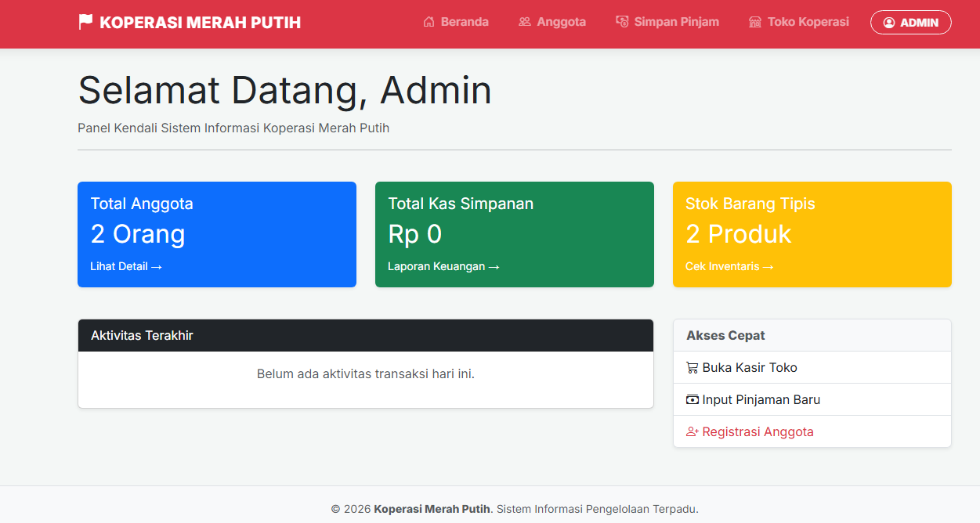The image size is (980, 523).
Task: Open Lihat Detail on Total Anggota card
Action: tap(126, 266)
